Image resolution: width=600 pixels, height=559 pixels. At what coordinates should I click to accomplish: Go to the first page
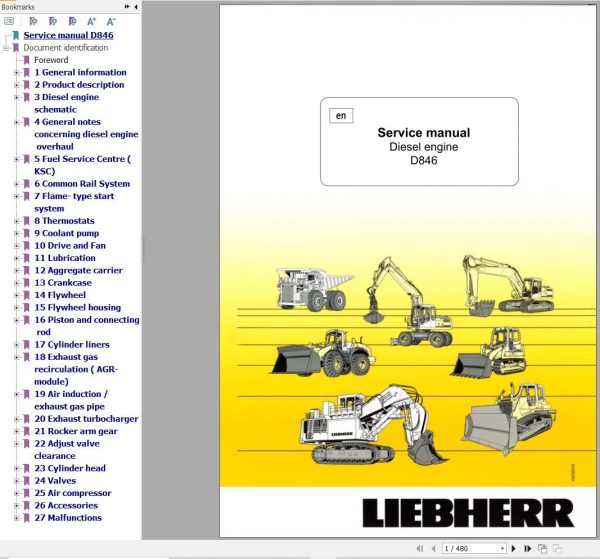click(420, 549)
